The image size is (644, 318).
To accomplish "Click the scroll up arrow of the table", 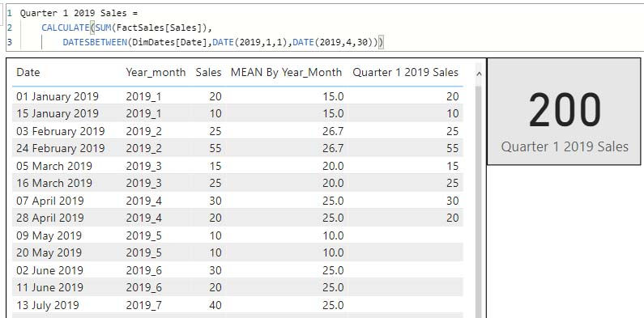I will (x=479, y=74).
